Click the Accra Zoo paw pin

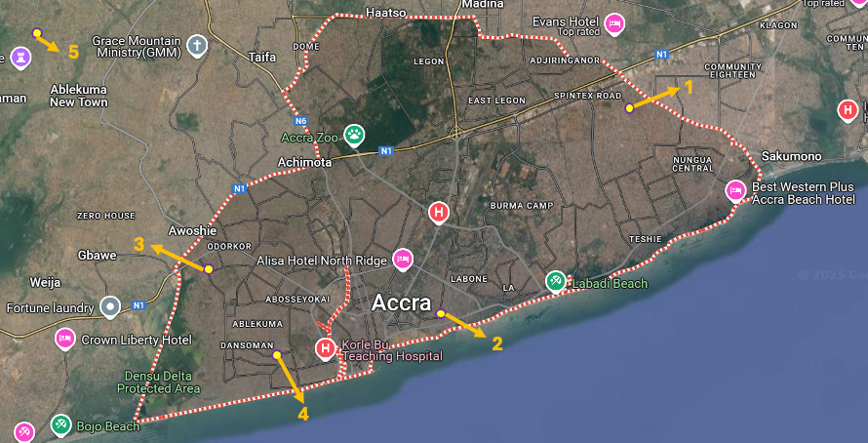point(354,135)
